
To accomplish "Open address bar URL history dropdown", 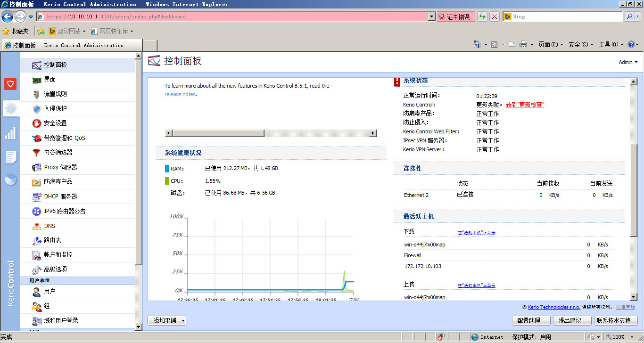I will (x=431, y=16).
